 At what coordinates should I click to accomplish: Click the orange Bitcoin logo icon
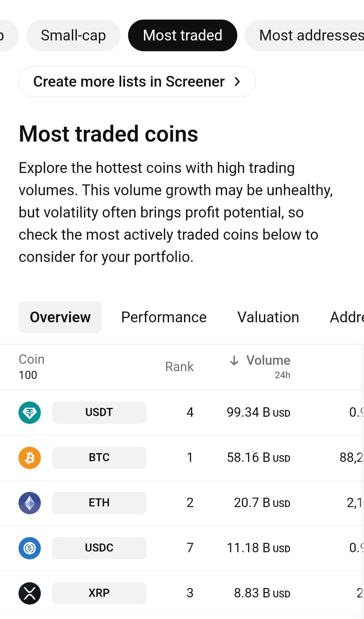30,458
